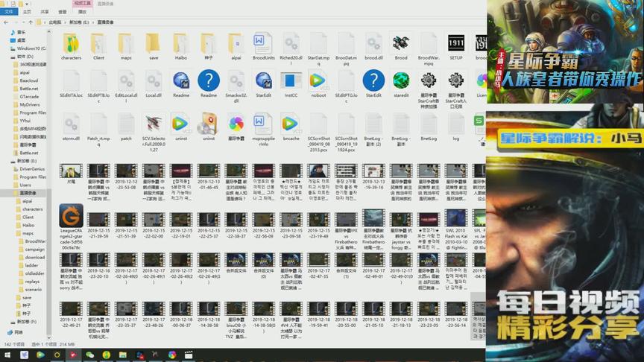
Task: Click 此电脑 in the address bar
Action: point(55,22)
